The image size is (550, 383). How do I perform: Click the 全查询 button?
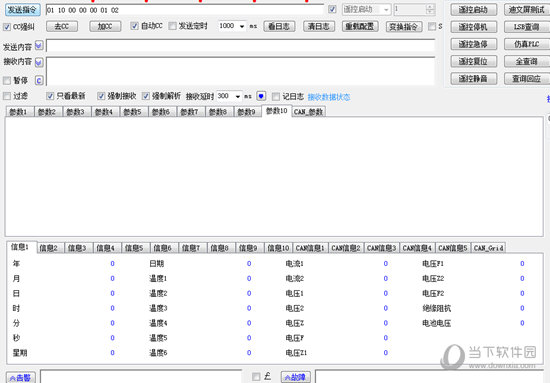pos(527,61)
